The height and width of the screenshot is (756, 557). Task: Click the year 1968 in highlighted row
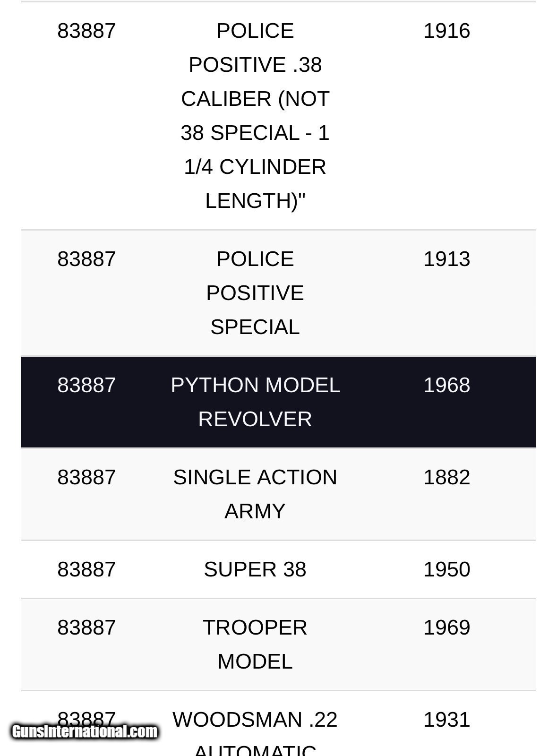[446, 386]
